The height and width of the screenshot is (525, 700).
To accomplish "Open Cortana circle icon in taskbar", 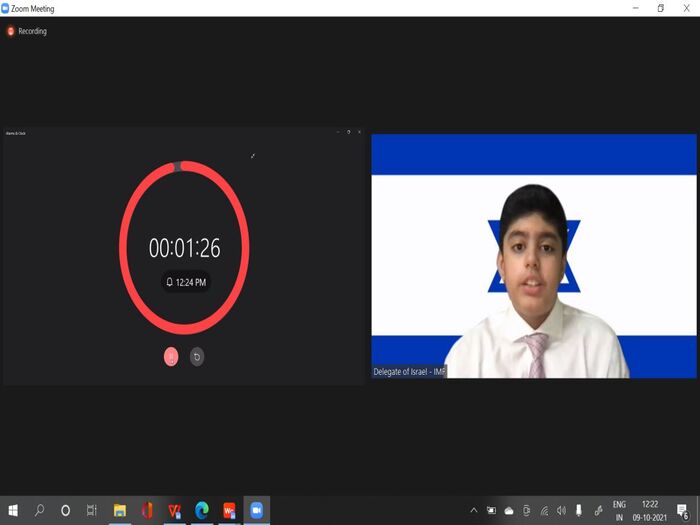I will pyautogui.click(x=65, y=510).
